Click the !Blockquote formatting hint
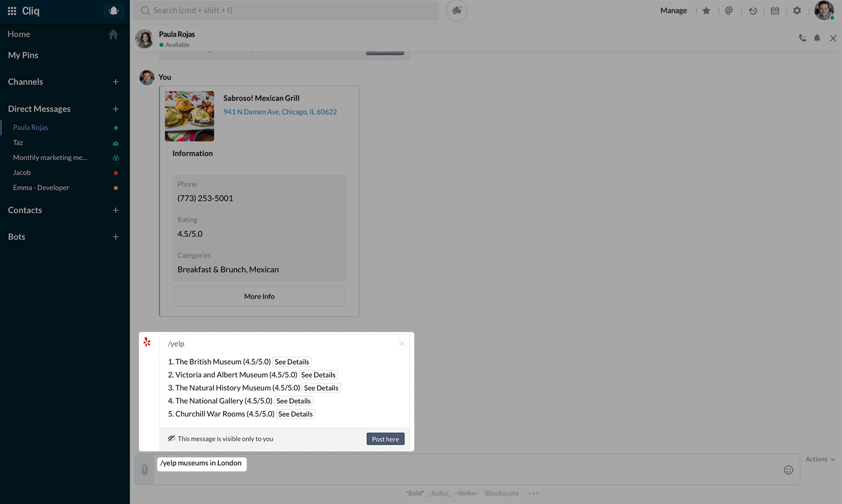842x504 pixels. click(x=502, y=493)
